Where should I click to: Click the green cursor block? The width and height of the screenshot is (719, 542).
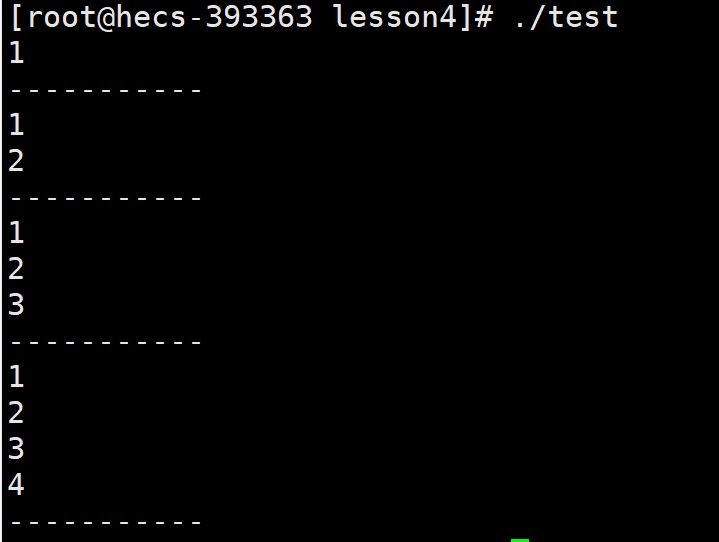pos(520,541)
